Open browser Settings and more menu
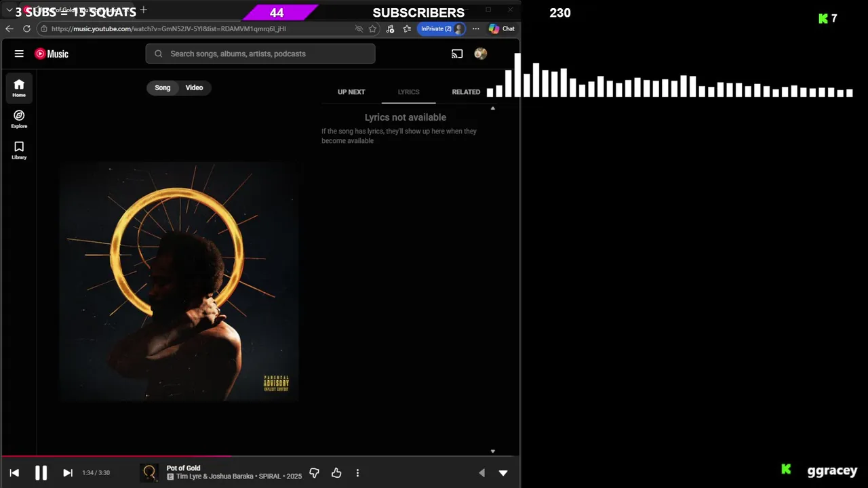The height and width of the screenshot is (488, 868). coord(475,28)
